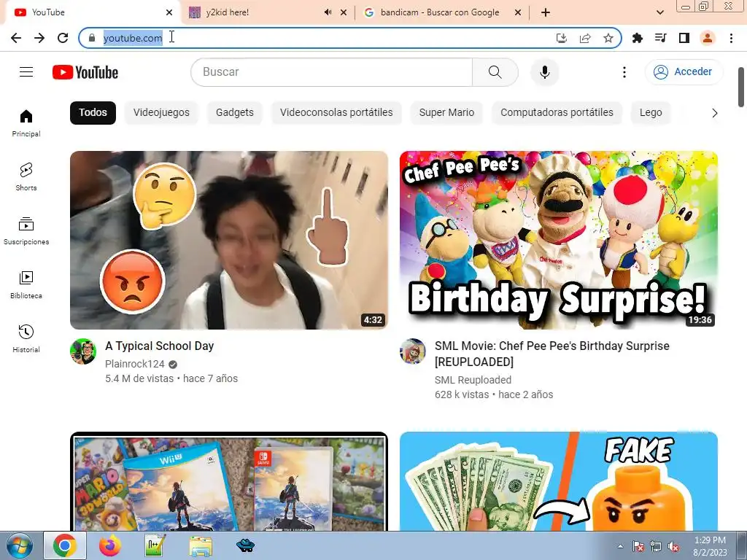Viewport: 747px width, 560px height.
Task: Play Birthday Surprise video thumbnail
Action: coord(559,240)
